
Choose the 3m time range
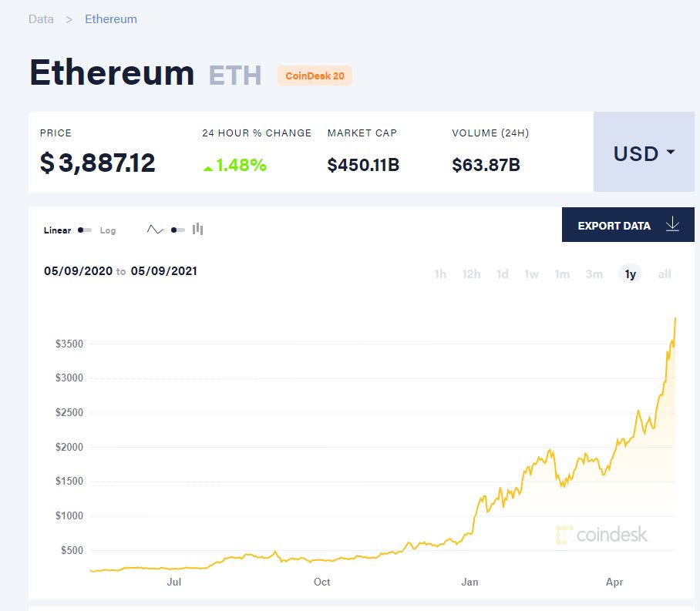pyautogui.click(x=594, y=274)
